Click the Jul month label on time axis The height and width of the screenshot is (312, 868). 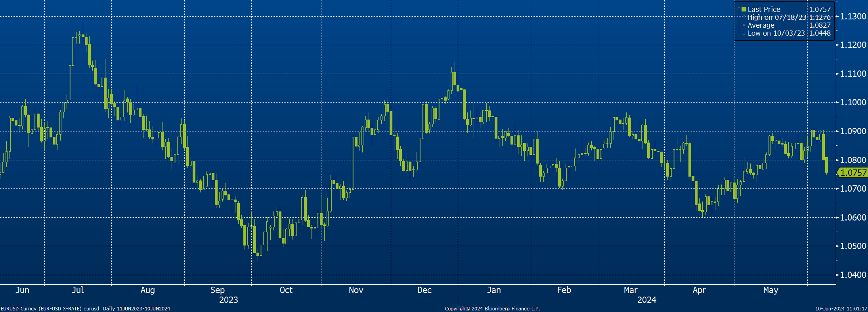pos(78,290)
